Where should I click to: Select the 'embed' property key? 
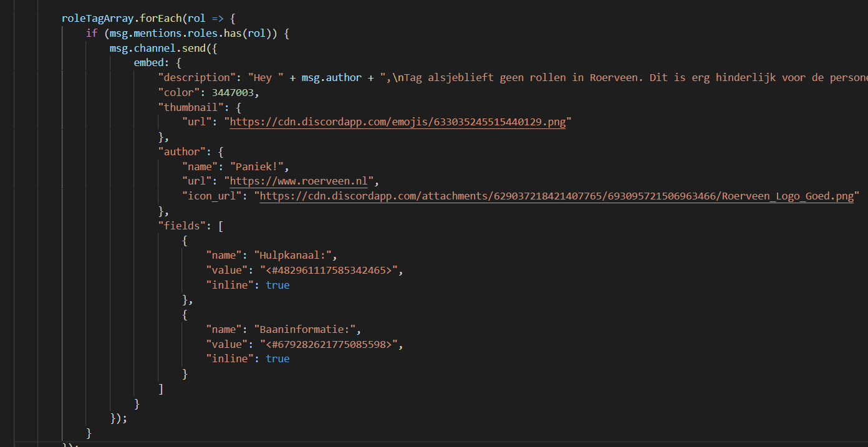(x=148, y=63)
